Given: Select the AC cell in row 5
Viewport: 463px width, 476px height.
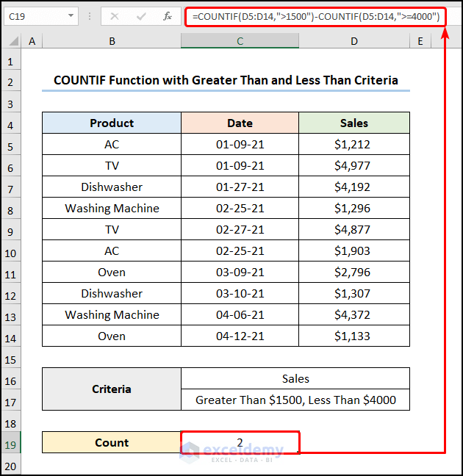Looking at the screenshot, I should coord(112,144).
